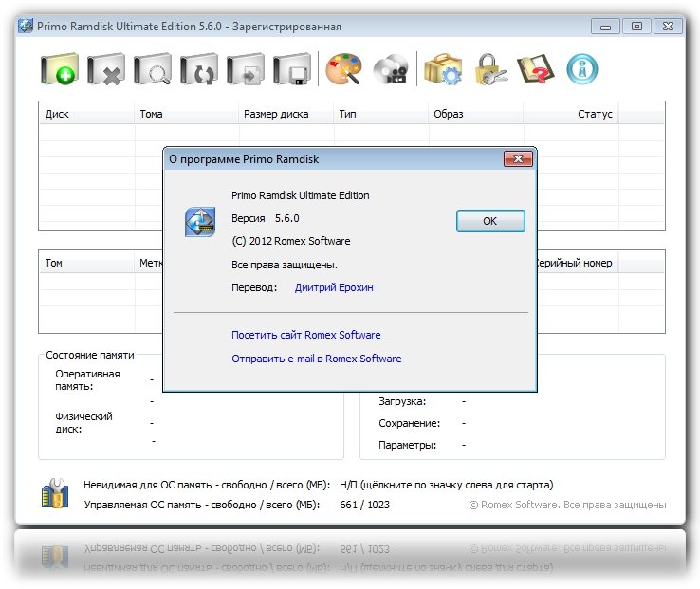This screenshot has width=700, height=589.
Task: Open the color palette appearance icon
Action: click(343, 68)
